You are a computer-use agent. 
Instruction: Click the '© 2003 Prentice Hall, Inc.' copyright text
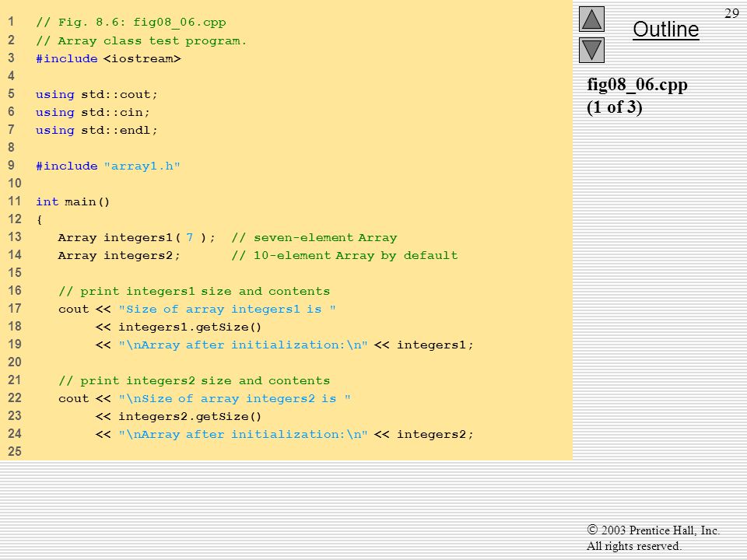click(653, 530)
